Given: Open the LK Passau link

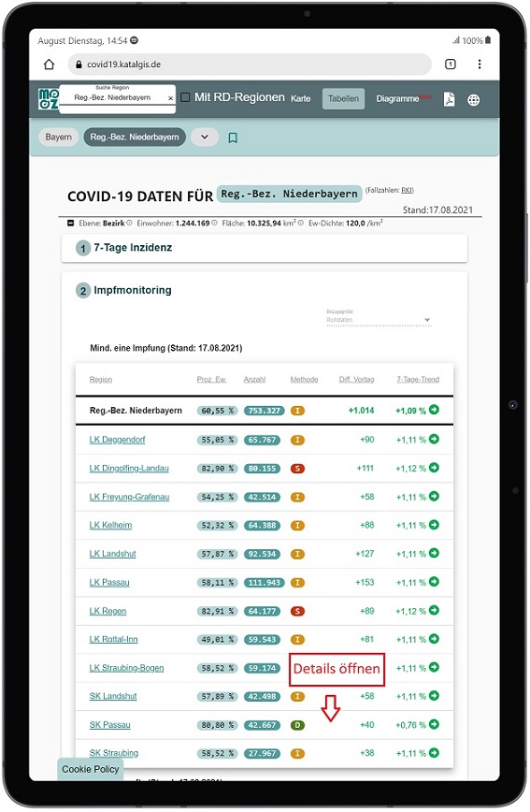Looking at the screenshot, I should tap(109, 583).
